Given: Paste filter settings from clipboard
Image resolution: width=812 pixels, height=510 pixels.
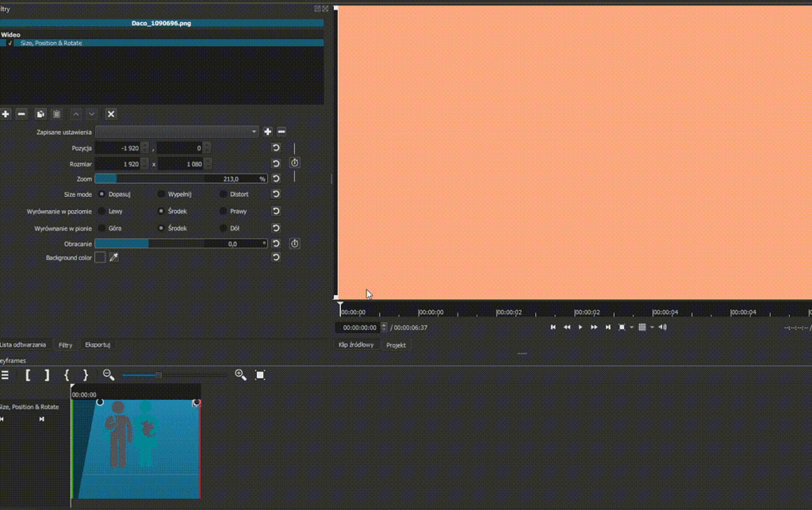Looking at the screenshot, I should pyautogui.click(x=56, y=113).
